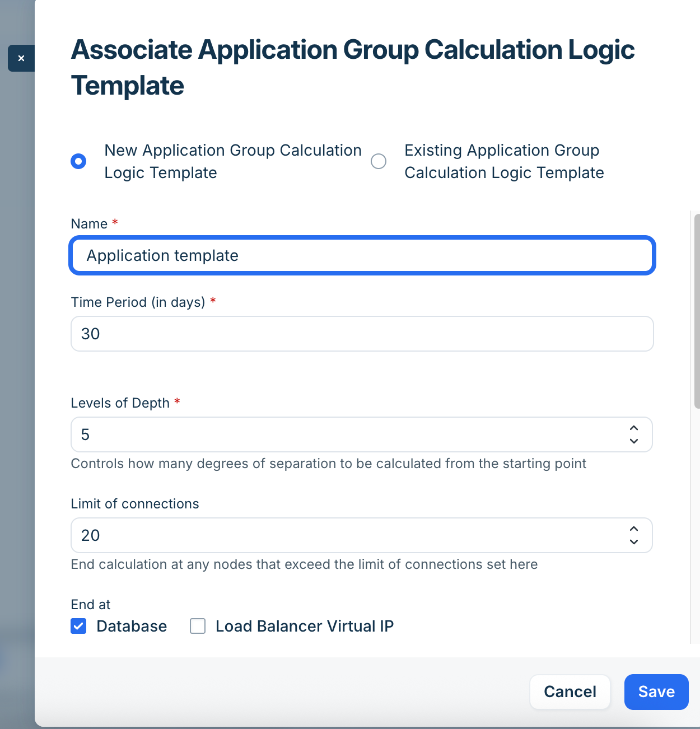Click the Time Period (in days) label

coord(138,302)
